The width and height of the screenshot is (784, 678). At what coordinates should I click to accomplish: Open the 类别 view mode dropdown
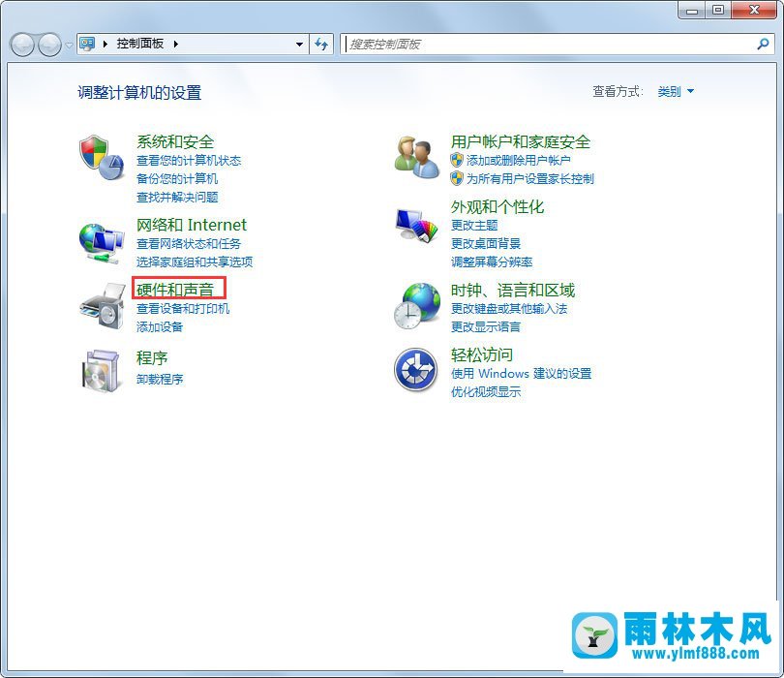pos(676,92)
